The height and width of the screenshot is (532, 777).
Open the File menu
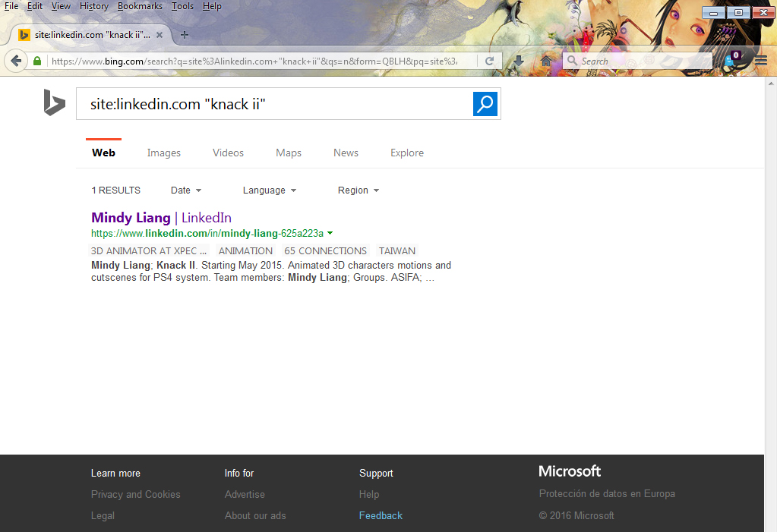point(11,6)
